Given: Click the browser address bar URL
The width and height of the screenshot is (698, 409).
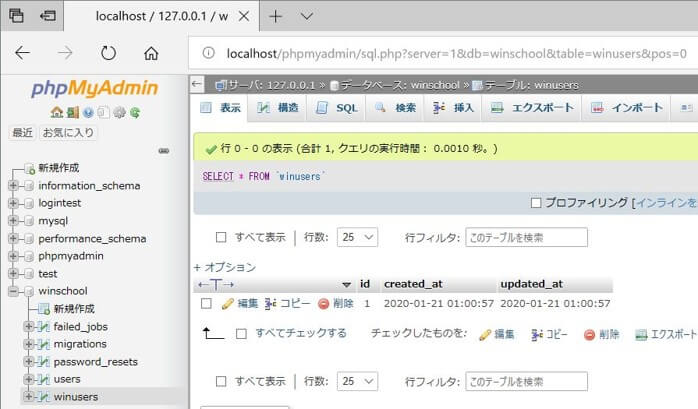Looking at the screenshot, I should click(x=456, y=53).
